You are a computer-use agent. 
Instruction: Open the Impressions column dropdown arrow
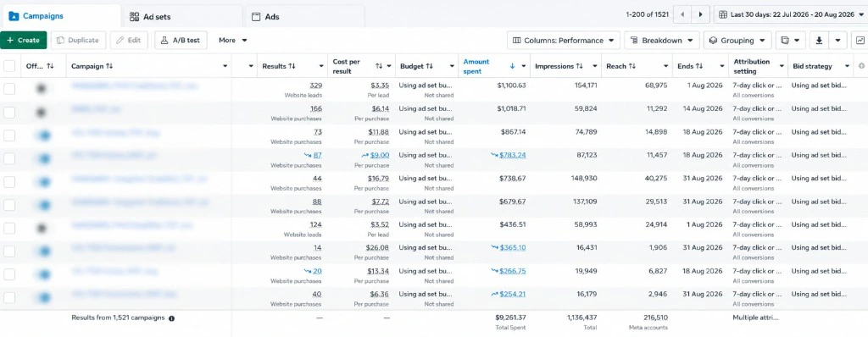tap(594, 66)
